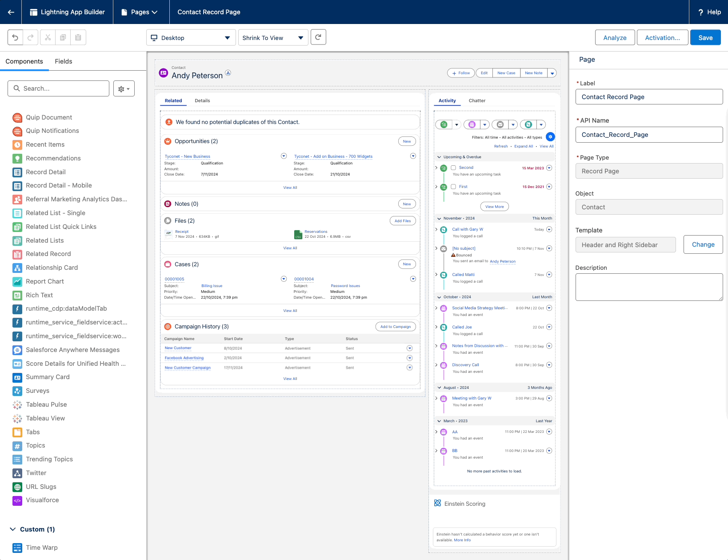Open the Help question mark icon
728x560 pixels.
coord(701,12)
